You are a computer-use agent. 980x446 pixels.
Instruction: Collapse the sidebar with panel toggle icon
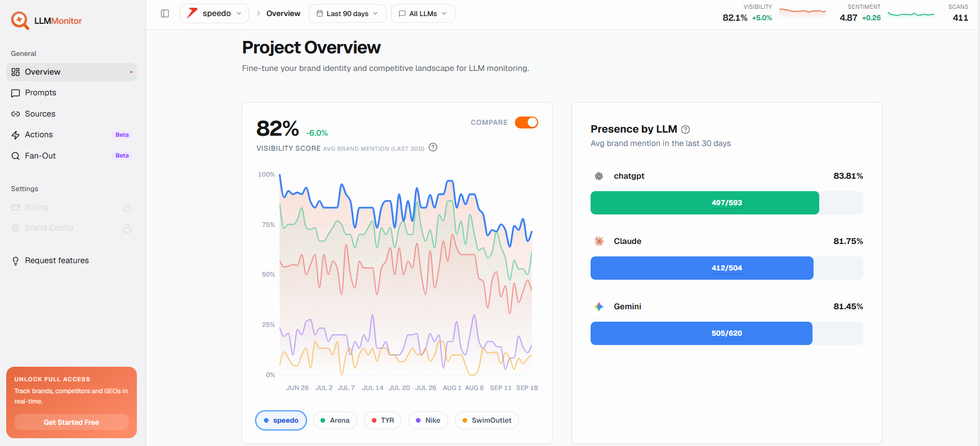[x=165, y=13]
